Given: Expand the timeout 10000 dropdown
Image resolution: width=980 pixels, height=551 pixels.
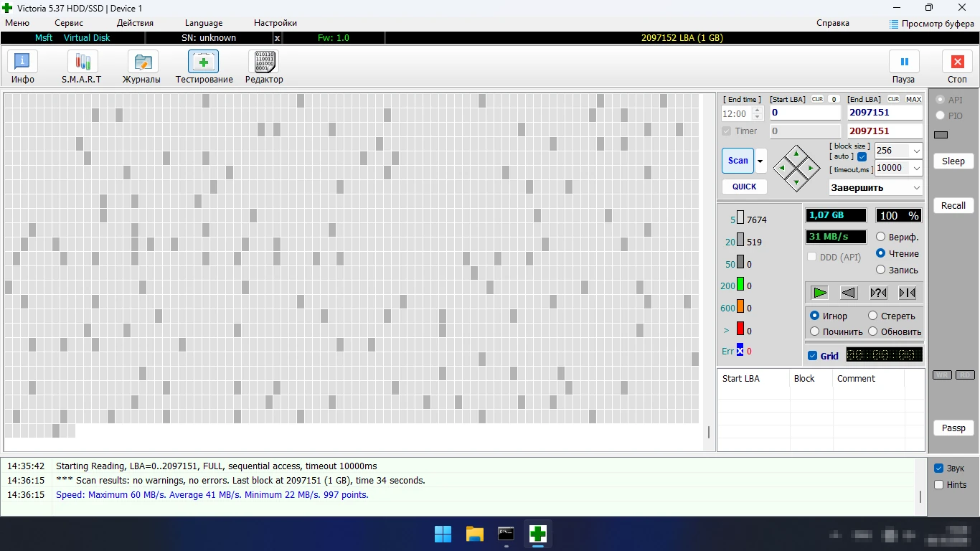Looking at the screenshot, I should coord(916,168).
